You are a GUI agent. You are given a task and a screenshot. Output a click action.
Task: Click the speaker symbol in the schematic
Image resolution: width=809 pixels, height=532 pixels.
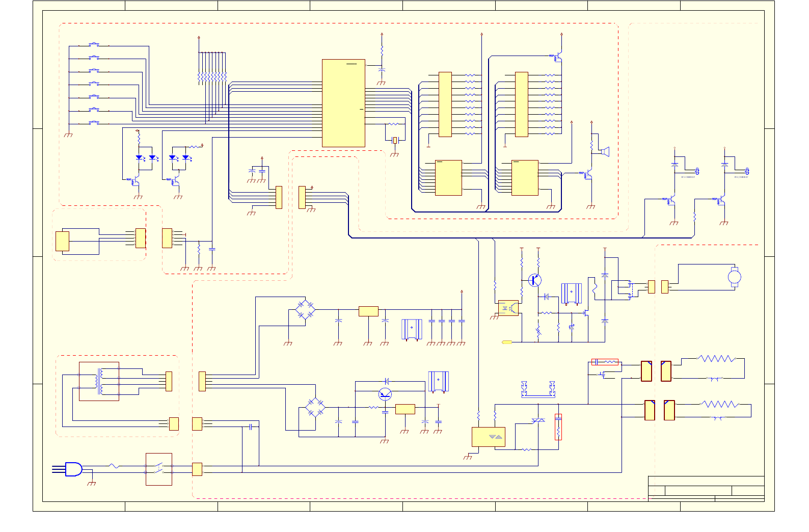coord(605,151)
